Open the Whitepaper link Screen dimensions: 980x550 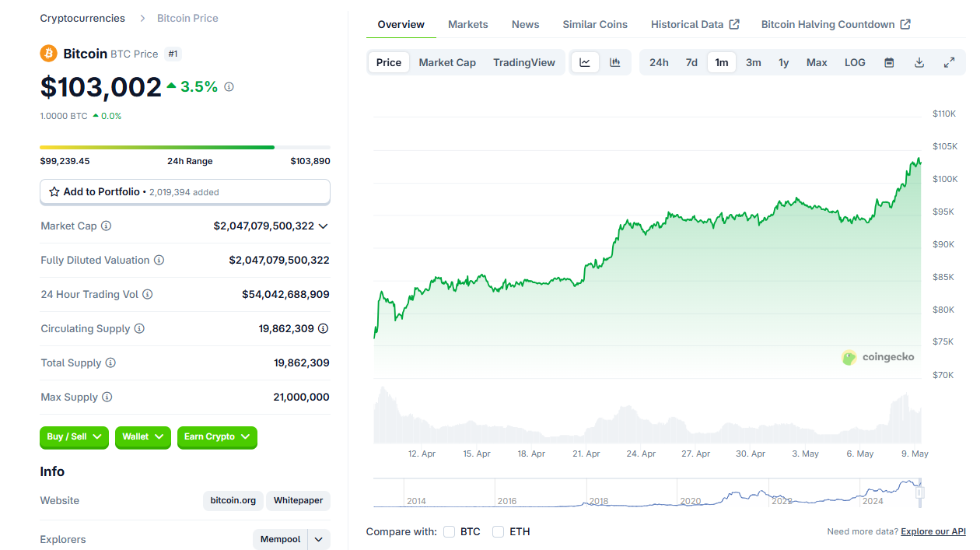[x=298, y=500]
